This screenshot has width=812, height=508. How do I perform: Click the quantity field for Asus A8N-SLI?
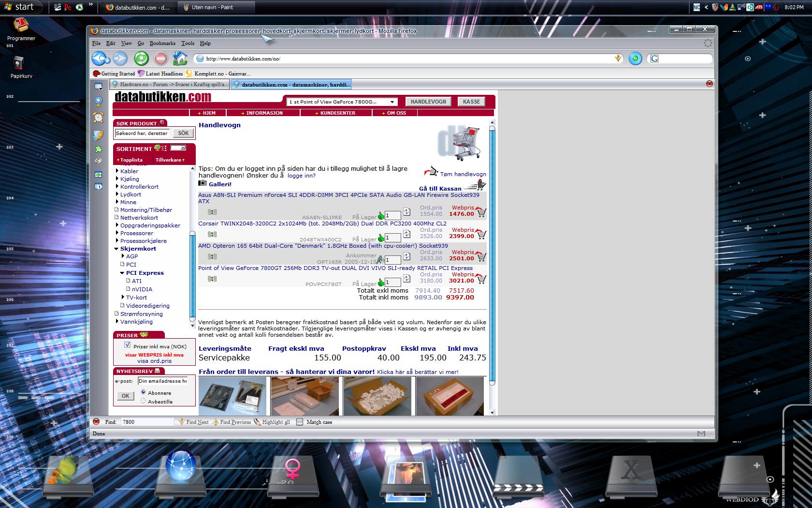393,215
